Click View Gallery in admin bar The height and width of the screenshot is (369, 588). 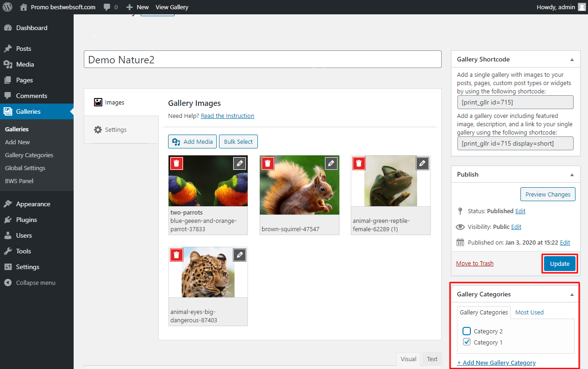[172, 7]
